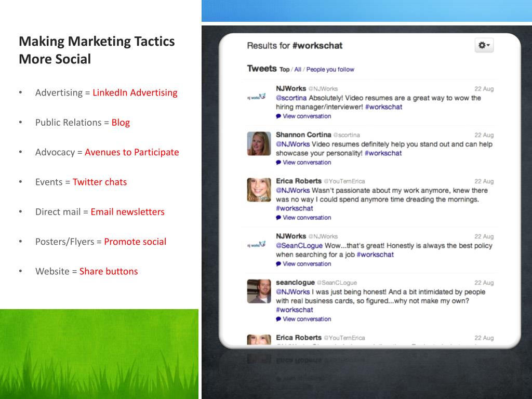The width and height of the screenshot is (532, 399).
Task: Click conversation bubble icon under first NJWorks tweet
Action: (x=278, y=116)
